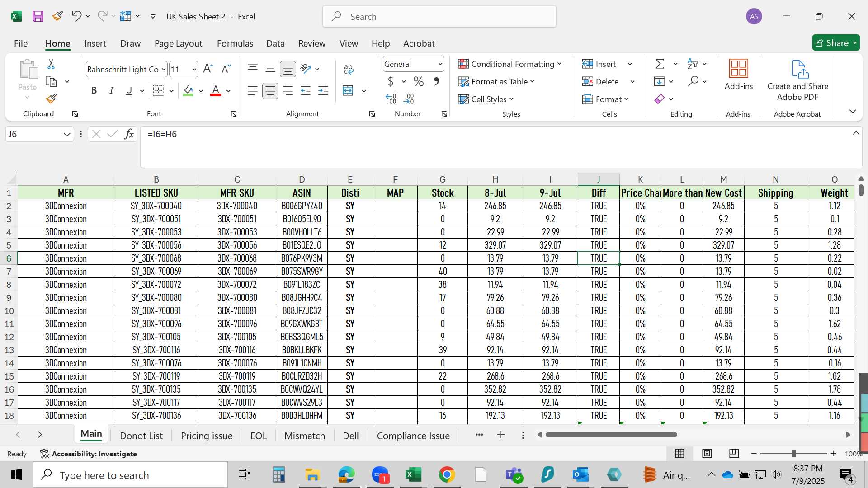This screenshot has height=488, width=868.
Task: Click the Merge and Center icon
Action: [348, 90]
